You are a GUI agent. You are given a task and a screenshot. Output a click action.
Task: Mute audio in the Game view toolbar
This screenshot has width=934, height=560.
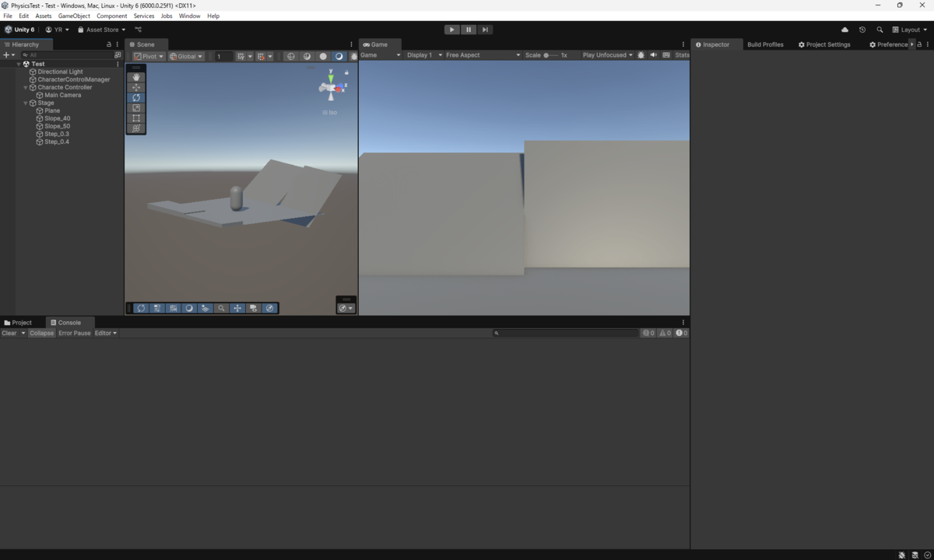(654, 54)
